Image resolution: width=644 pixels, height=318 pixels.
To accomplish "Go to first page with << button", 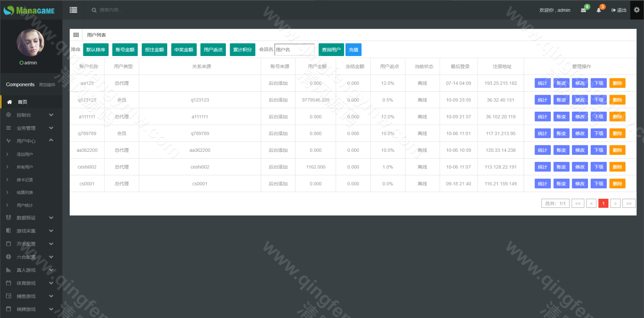I will point(578,203).
